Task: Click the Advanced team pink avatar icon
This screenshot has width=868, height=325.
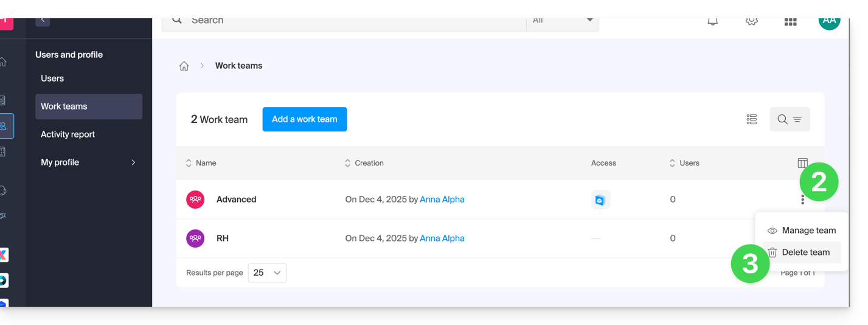Action: click(195, 200)
